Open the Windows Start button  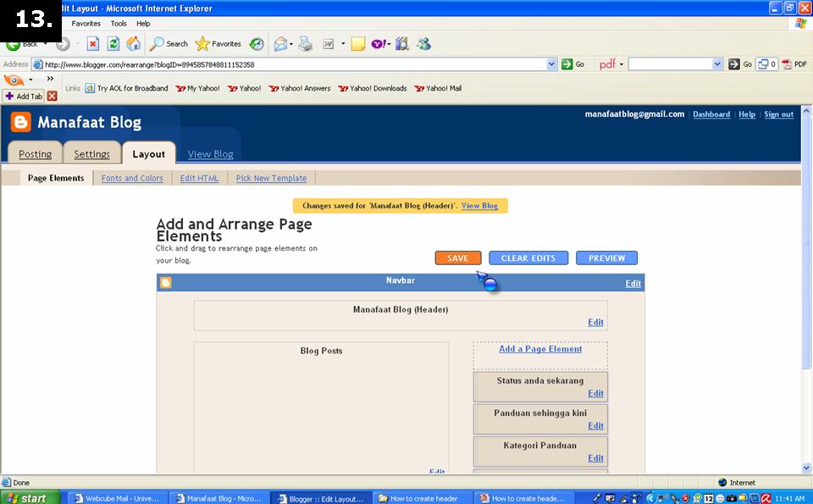[x=30, y=498]
